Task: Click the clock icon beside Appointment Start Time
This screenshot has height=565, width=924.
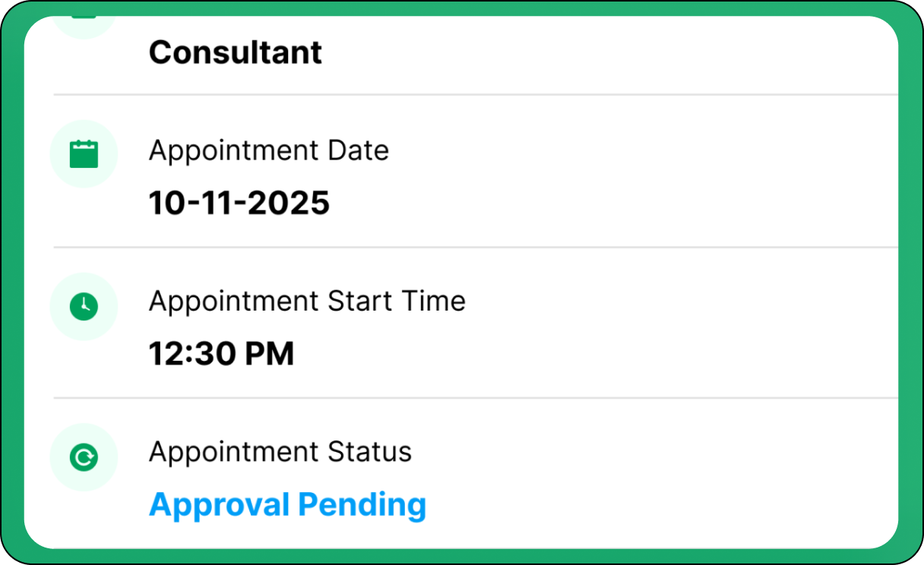Action: click(x=84, y=306)
